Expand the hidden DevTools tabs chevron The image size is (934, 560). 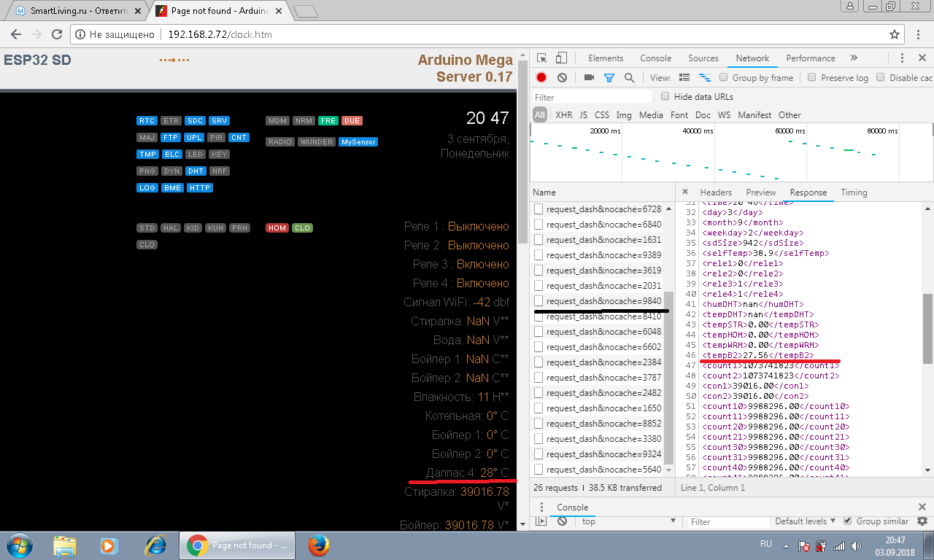coord(854,58)
